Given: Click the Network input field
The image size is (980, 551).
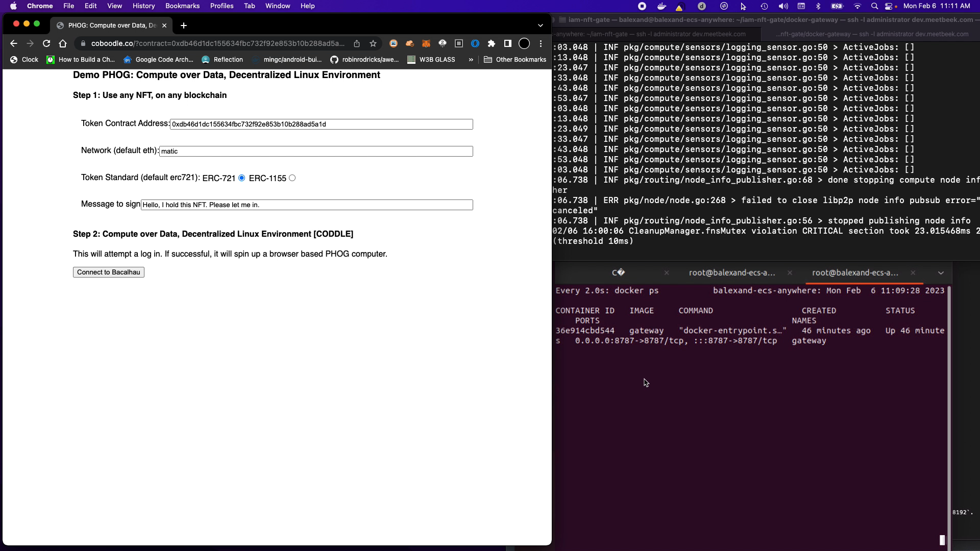Looking at the screenshot, I should click(316, 152).
